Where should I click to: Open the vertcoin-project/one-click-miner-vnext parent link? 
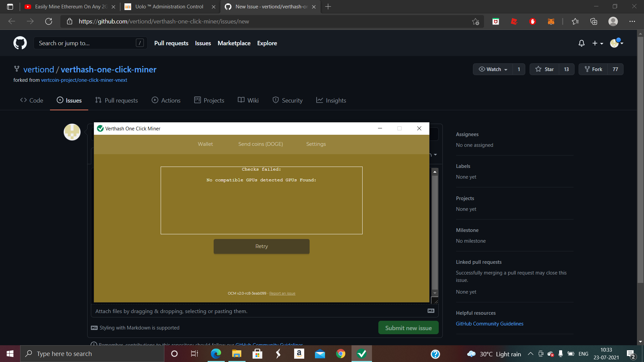[84, 80]
